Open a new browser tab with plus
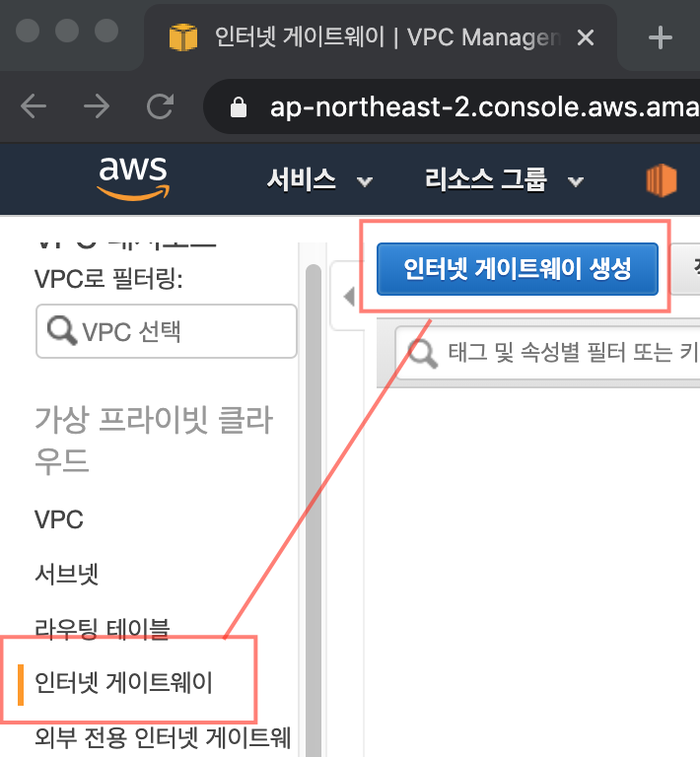This screenshot has width=700, height=757. 660,37
